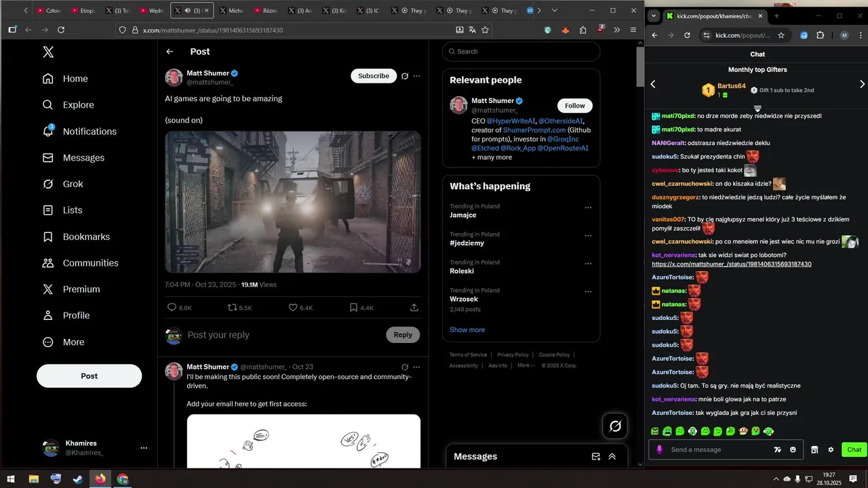Switch to the Firefox tab labeled Różnic
Screen dimensions: 868x488
click(x=267, y=11)
